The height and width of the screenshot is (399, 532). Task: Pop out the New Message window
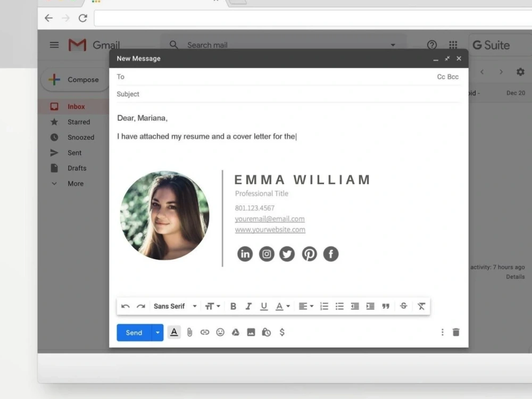(x=447, y=59)
